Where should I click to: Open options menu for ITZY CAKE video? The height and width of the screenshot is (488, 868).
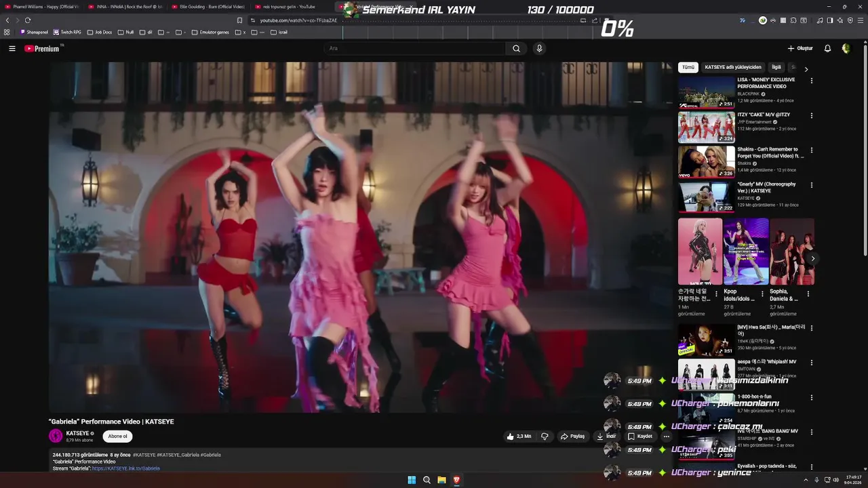(x=811, y=115)
